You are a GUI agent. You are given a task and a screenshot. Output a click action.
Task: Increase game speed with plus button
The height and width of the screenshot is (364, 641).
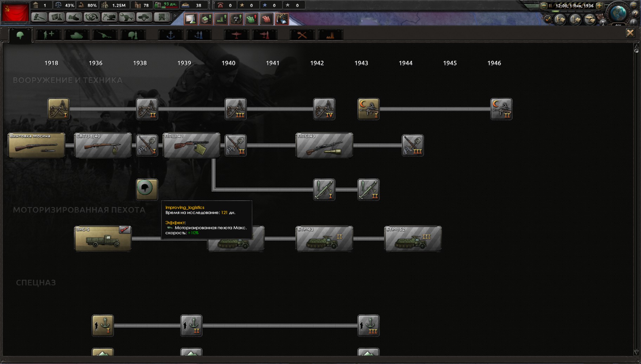pos(600,6)
